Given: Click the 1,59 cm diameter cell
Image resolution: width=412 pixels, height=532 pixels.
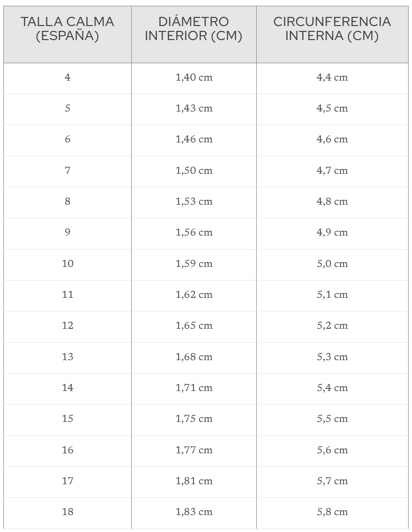Looking at the screenshot, I should 193,264.
